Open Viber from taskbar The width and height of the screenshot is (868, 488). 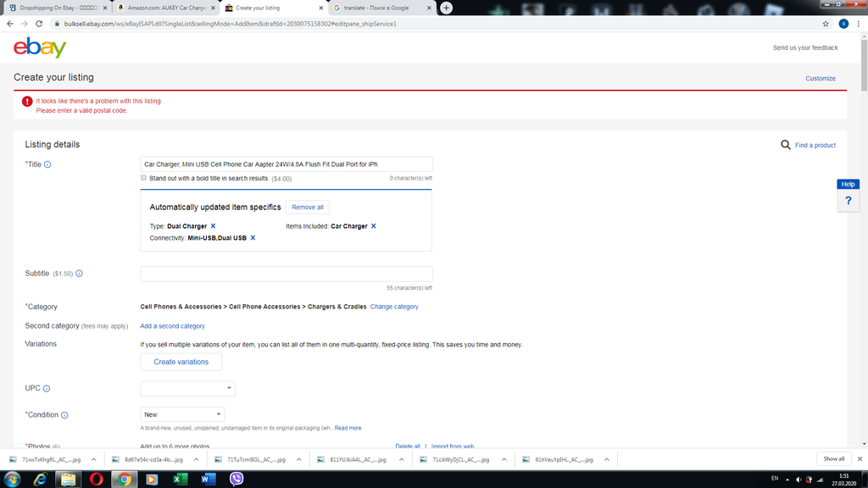tap(236, 480)
